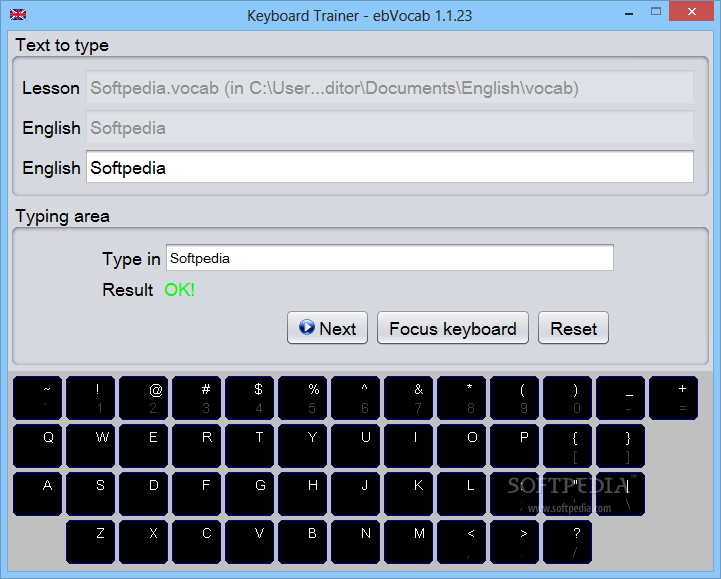Tap the C key on the virtual keyboard
The height and width of the screenshot is (579, 721).
click(196, 542)
